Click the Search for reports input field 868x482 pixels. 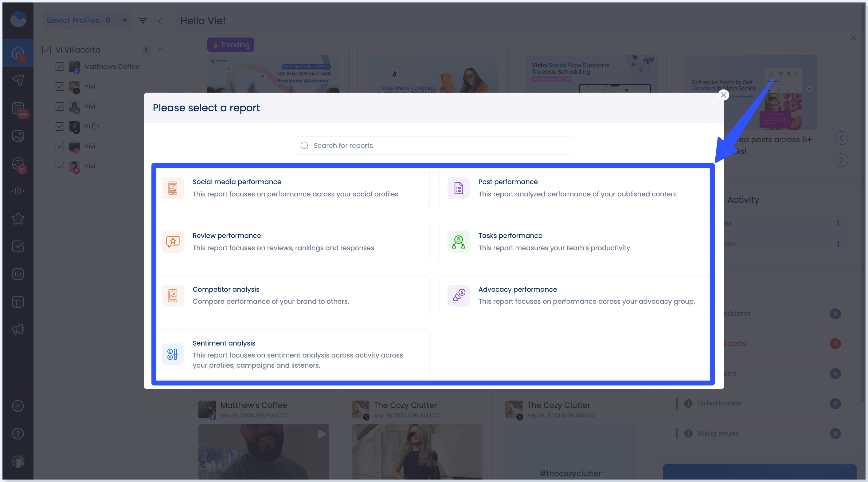pos(433,145)
